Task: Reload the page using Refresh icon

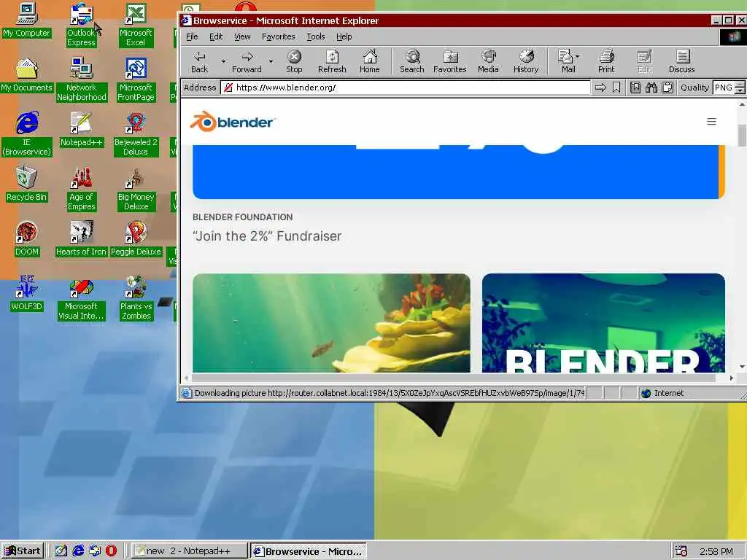Action: pyautogui.click(x=332, y=62)
